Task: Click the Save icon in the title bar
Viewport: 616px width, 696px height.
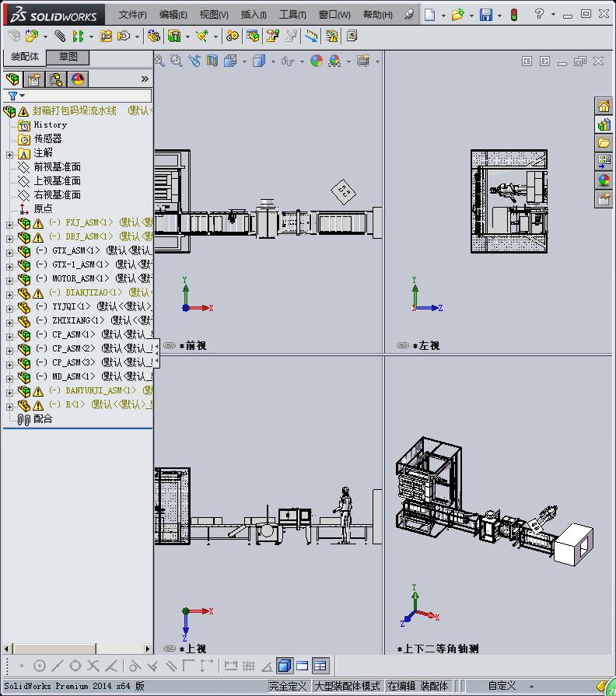Action: 486,15
